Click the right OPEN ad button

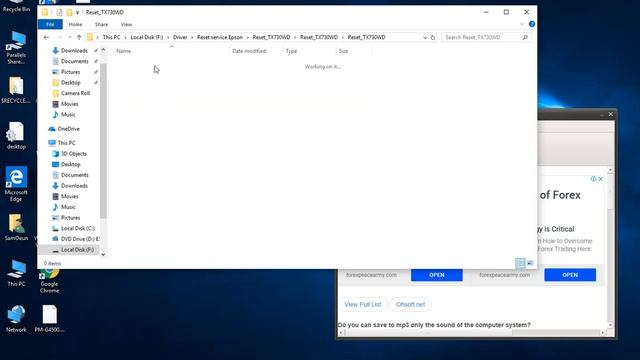click(570, 275)
